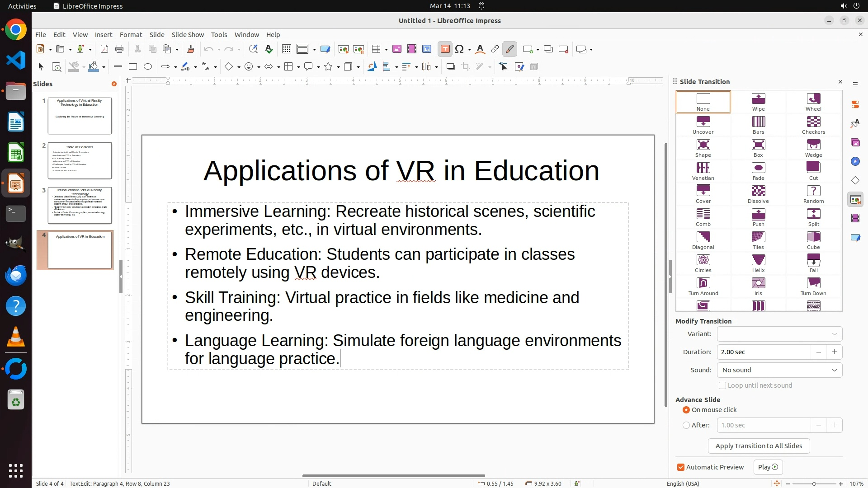Select the After advance slide radio button

686,425
